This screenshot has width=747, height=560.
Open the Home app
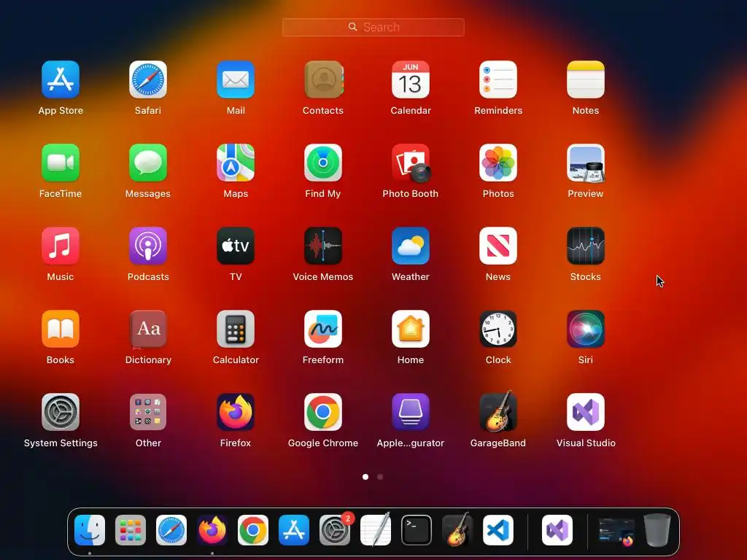411,329
